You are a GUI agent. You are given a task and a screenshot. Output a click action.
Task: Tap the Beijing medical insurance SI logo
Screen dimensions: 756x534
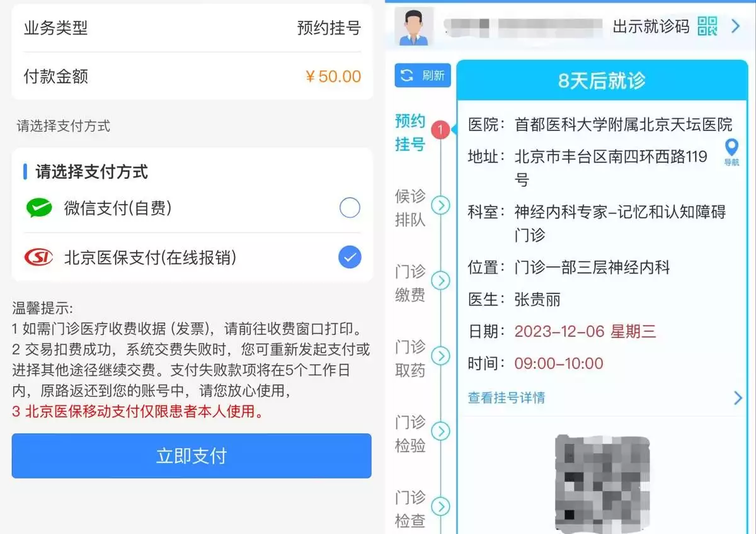point(39,257)
